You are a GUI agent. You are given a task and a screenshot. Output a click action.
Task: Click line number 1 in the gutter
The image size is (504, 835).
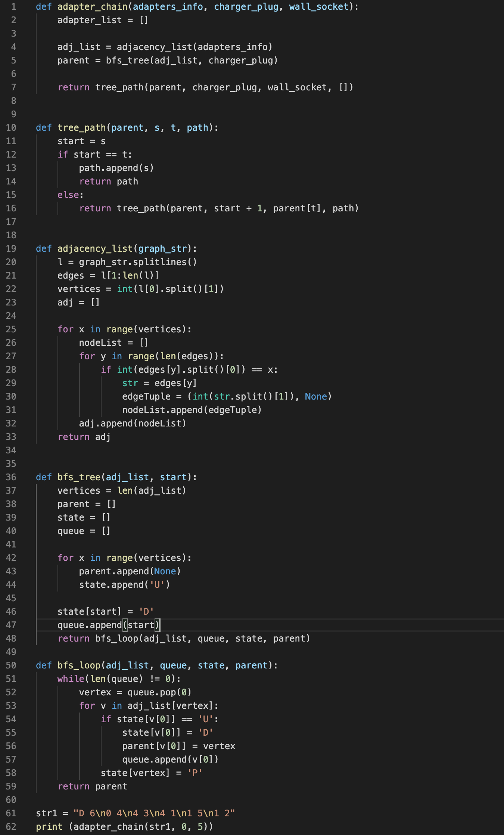point(14,7)
